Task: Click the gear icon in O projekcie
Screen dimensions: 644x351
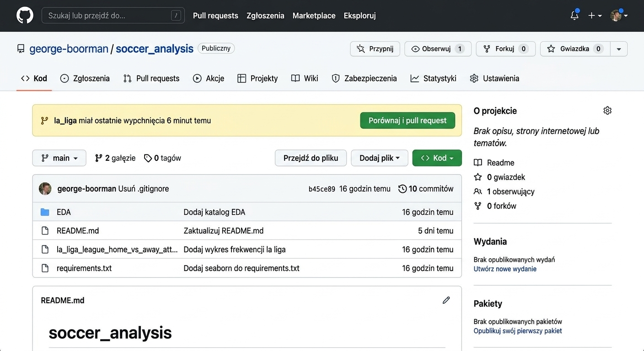Action: (607, 111)
